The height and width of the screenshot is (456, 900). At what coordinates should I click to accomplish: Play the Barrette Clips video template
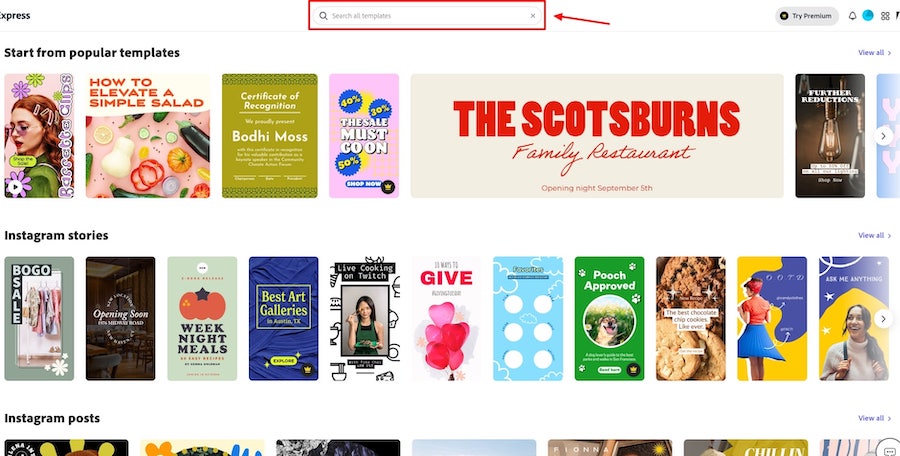click(15, 186)
